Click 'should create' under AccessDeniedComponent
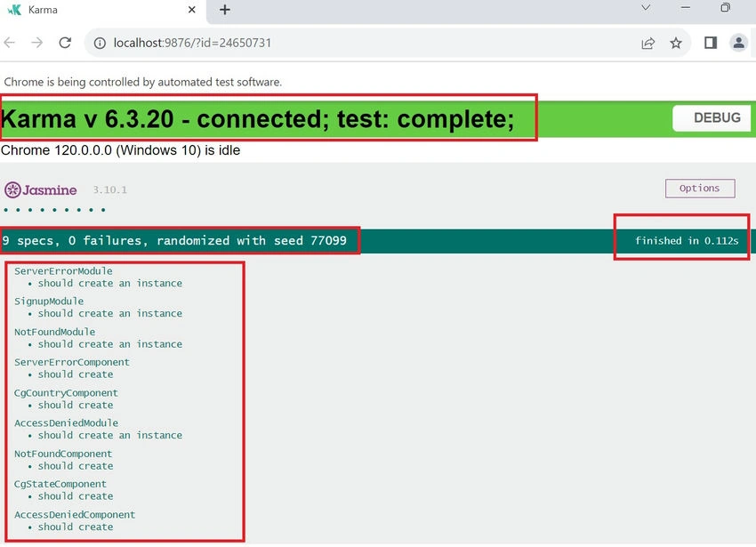 [x=76, y=527]
